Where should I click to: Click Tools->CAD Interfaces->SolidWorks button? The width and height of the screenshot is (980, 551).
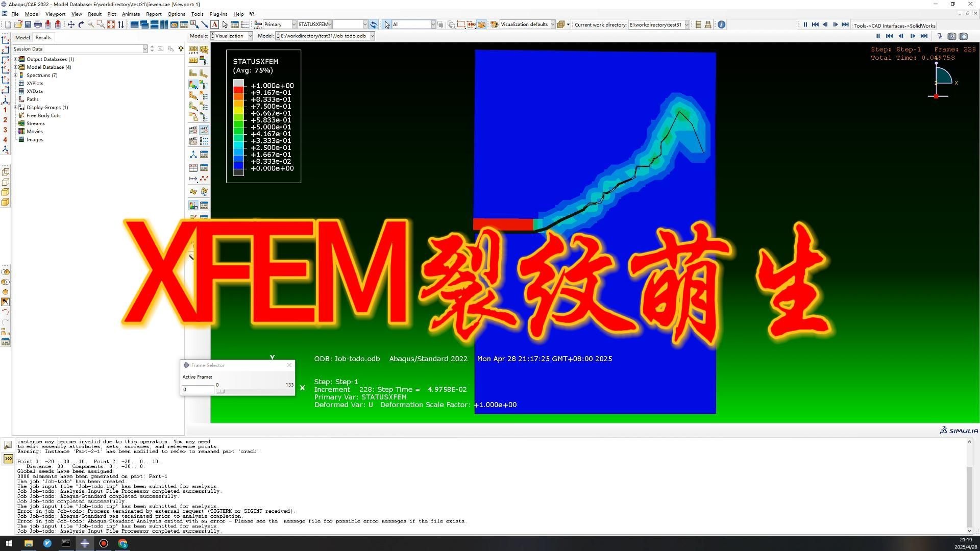894,26
